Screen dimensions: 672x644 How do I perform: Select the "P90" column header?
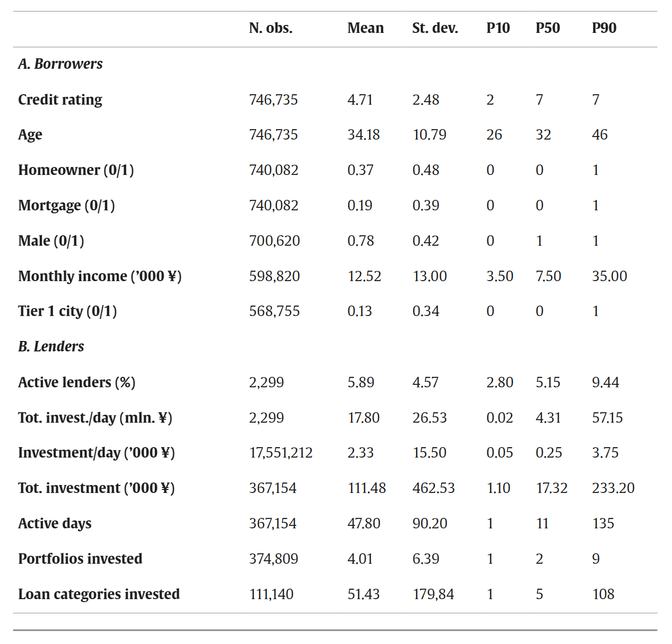tap(604, 28)
